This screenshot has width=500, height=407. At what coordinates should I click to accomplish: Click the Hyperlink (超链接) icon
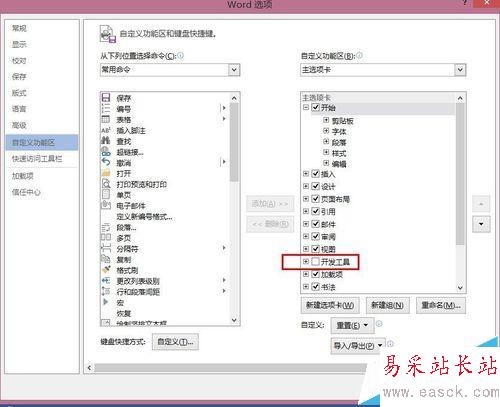[106, 152]
